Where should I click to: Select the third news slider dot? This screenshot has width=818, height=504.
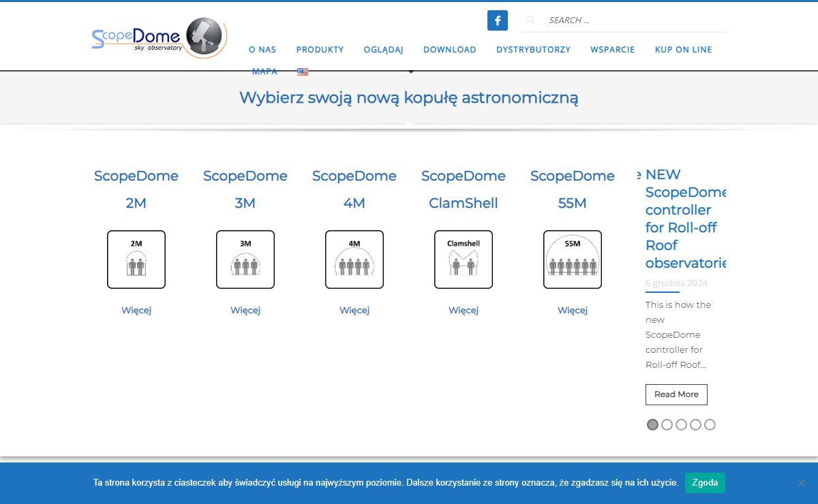(681, 425)
